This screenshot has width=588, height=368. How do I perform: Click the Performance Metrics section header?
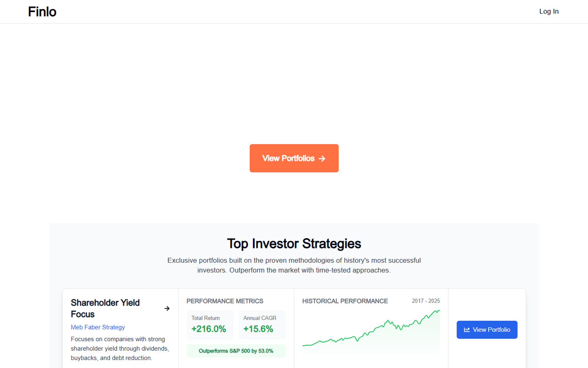[x=225, y=301]
